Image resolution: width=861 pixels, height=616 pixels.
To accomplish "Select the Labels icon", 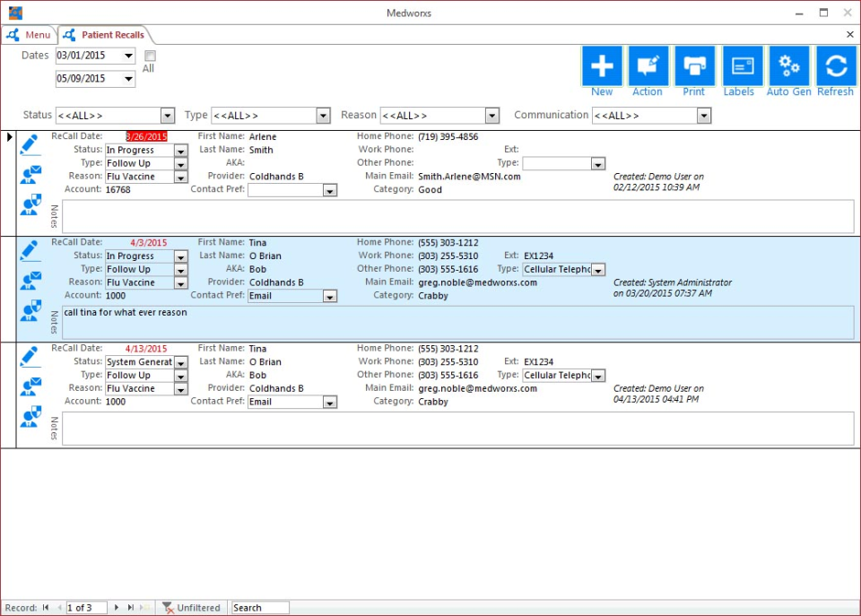I will 742,65.
